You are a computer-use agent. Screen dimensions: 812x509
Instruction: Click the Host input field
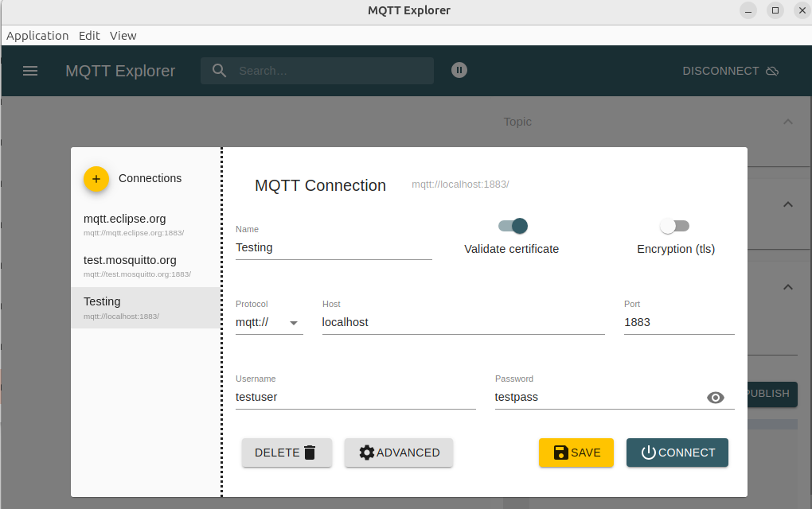click(463, 322)
